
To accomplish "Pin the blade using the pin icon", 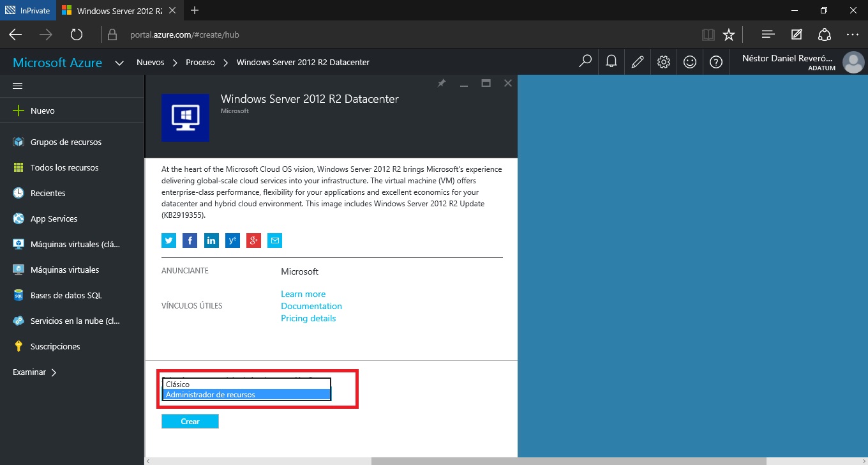I will [x=441, y=83].
